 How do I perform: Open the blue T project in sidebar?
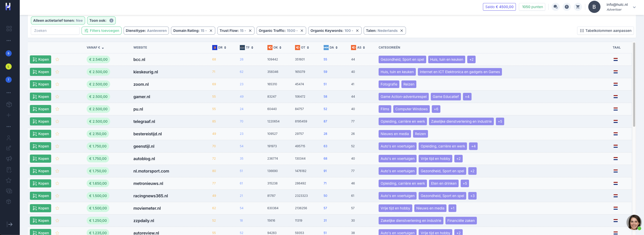9,80
